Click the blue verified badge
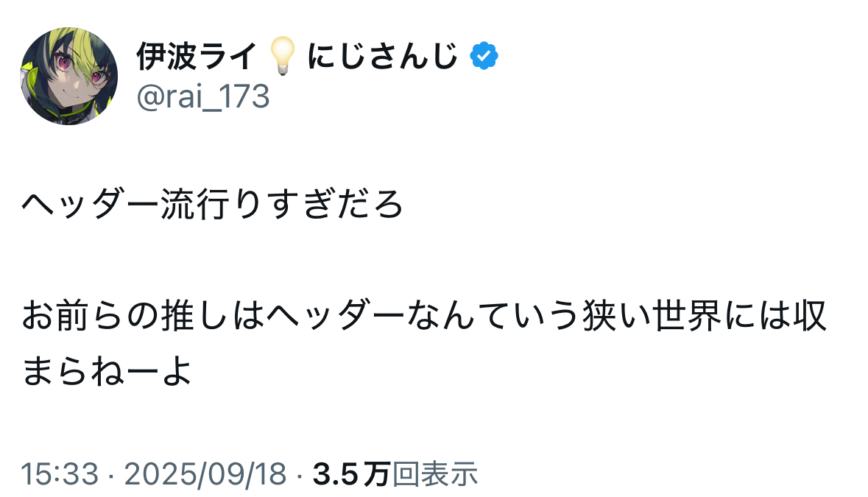 click(485, 56)
